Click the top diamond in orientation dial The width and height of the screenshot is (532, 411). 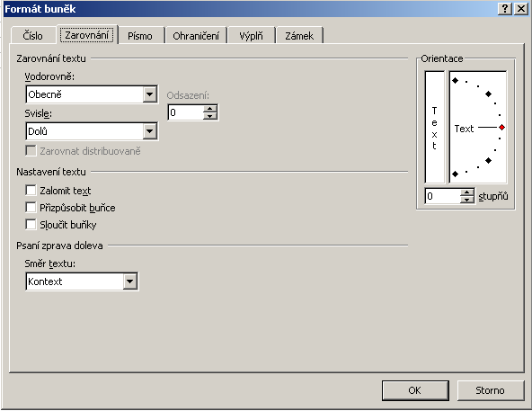456,81
